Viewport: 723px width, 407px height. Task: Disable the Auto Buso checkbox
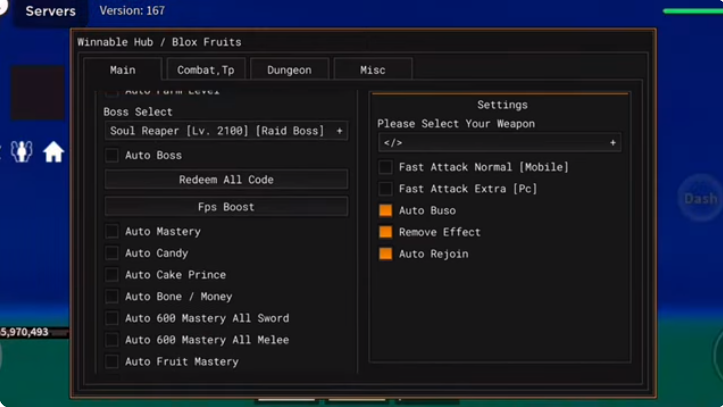coord(385,210)
